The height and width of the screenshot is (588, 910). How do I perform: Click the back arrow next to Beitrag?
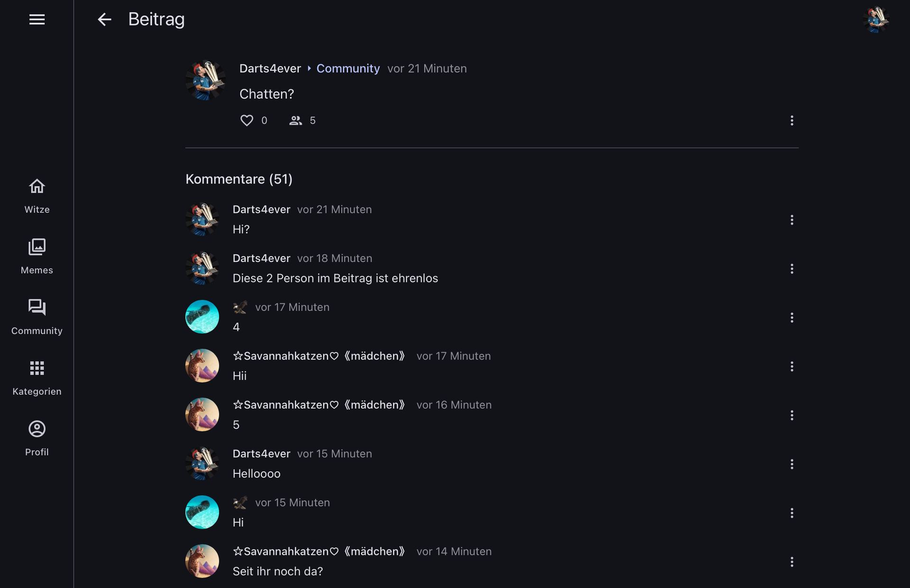[104, 19]
